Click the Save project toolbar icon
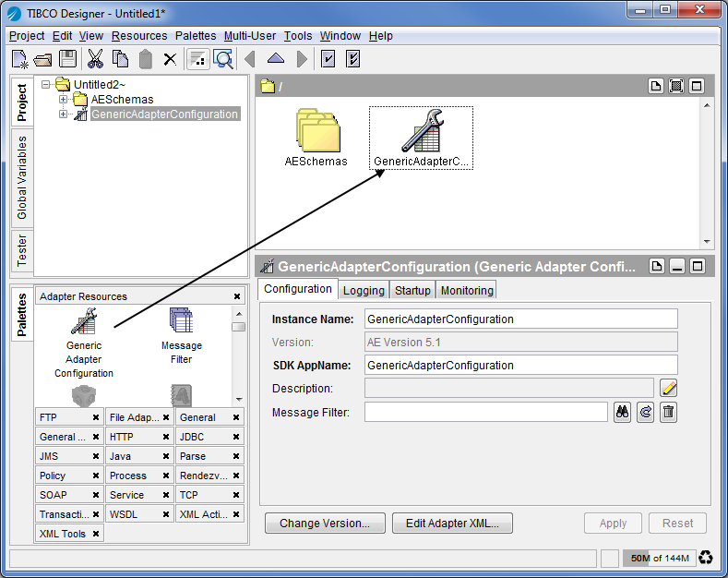Screen dimensions: 728x578 pos(68,59)
